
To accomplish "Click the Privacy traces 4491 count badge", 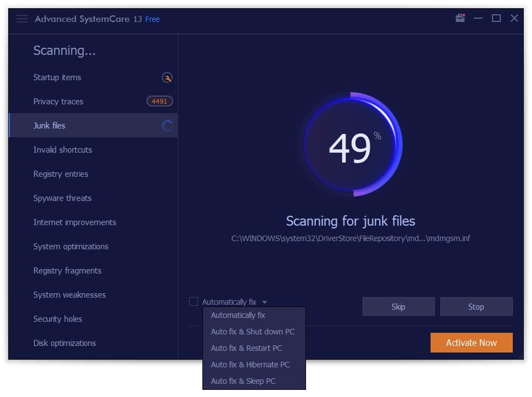I will 160,101.
